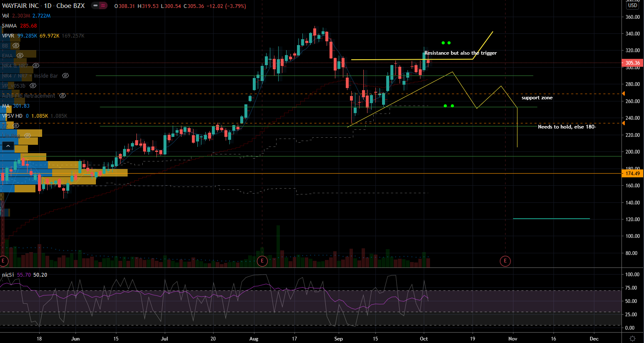Collapse the indicator legend list

click(x=8, y=146)
